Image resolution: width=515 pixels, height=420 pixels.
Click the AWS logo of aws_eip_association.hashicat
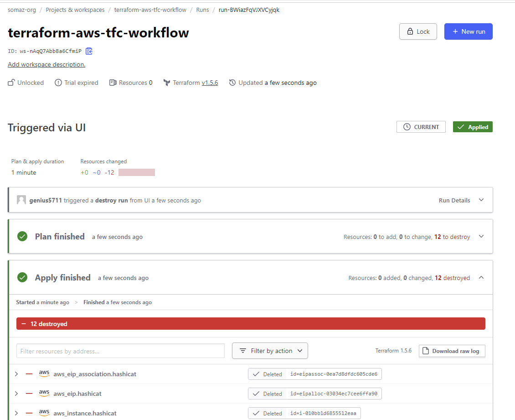[x=44, y=373]
